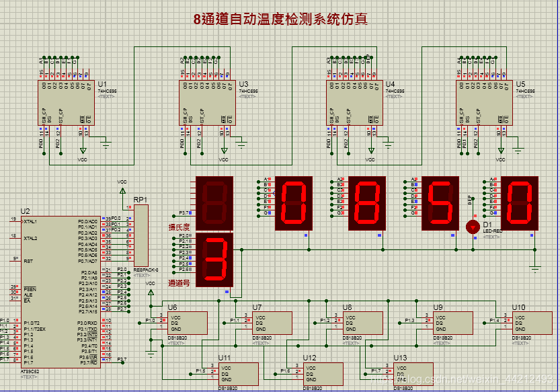The image size is (560, 392).
Task: Click the RESPACK-8 part name text
Action: (146, 270)
